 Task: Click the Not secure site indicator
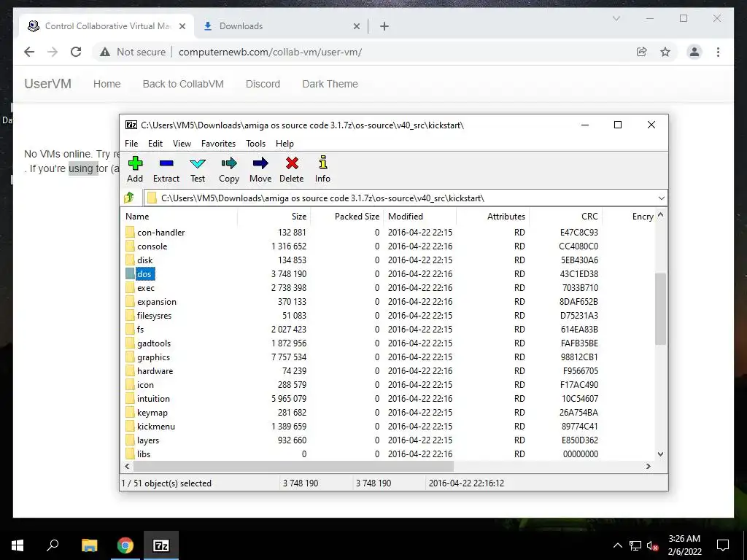click(133, 52)
